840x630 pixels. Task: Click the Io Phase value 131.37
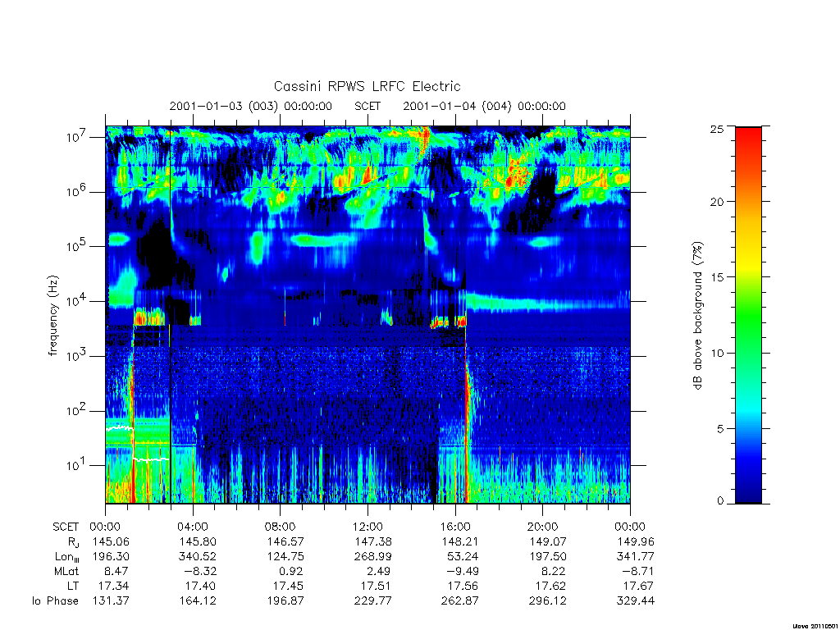click(111, 601)
